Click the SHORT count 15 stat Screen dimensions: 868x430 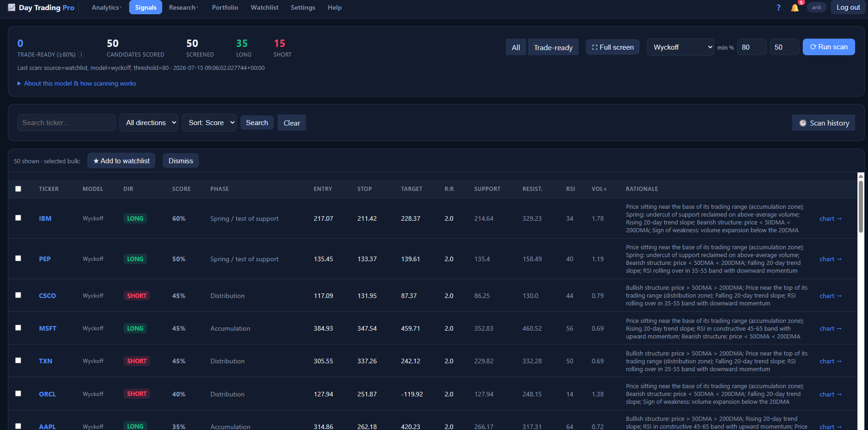pos(282,48)
